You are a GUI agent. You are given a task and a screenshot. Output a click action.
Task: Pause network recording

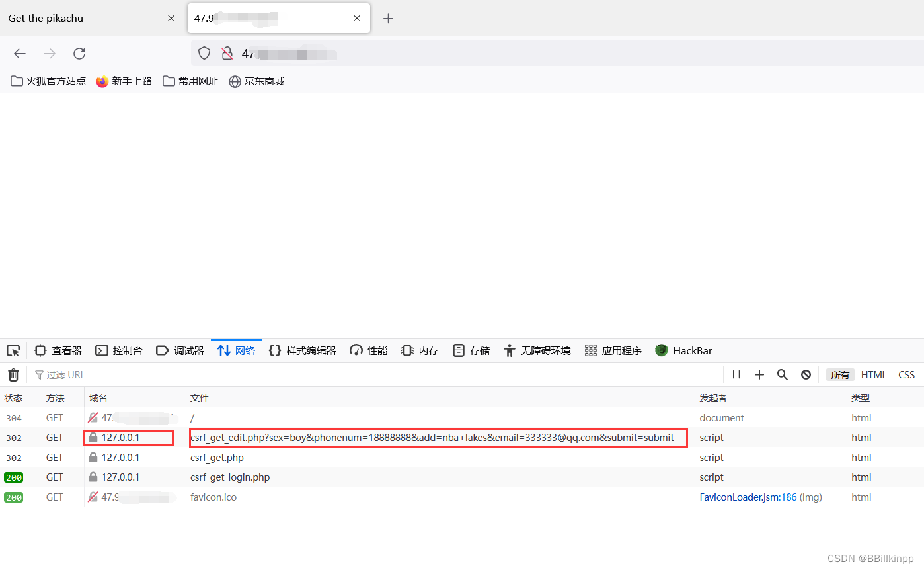(736, 375)
